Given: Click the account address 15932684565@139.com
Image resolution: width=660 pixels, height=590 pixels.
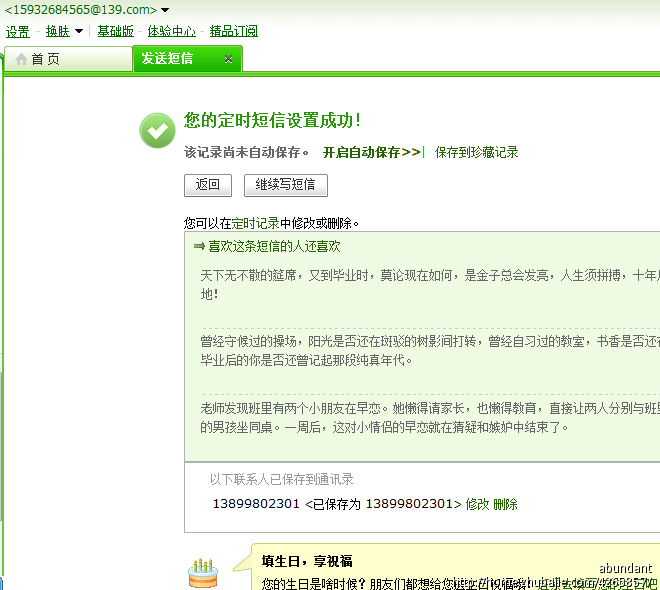Looking at the screenshot, I should coord(81,9).
